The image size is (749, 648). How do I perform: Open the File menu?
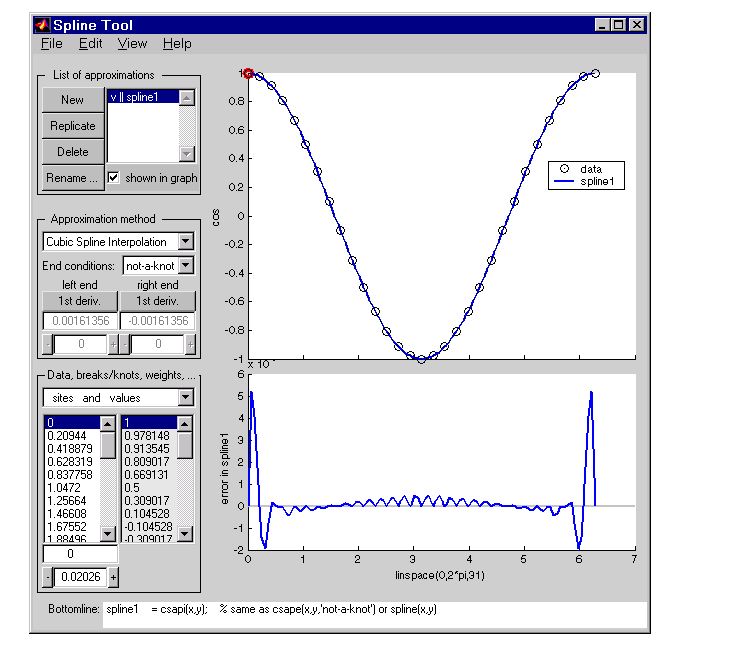(x=51, y=44)
